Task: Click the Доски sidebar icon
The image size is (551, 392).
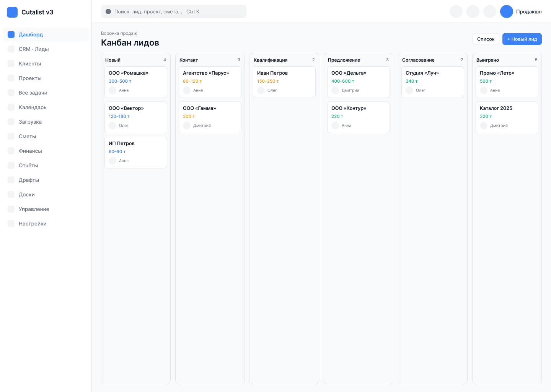Action: pos(11,194)
